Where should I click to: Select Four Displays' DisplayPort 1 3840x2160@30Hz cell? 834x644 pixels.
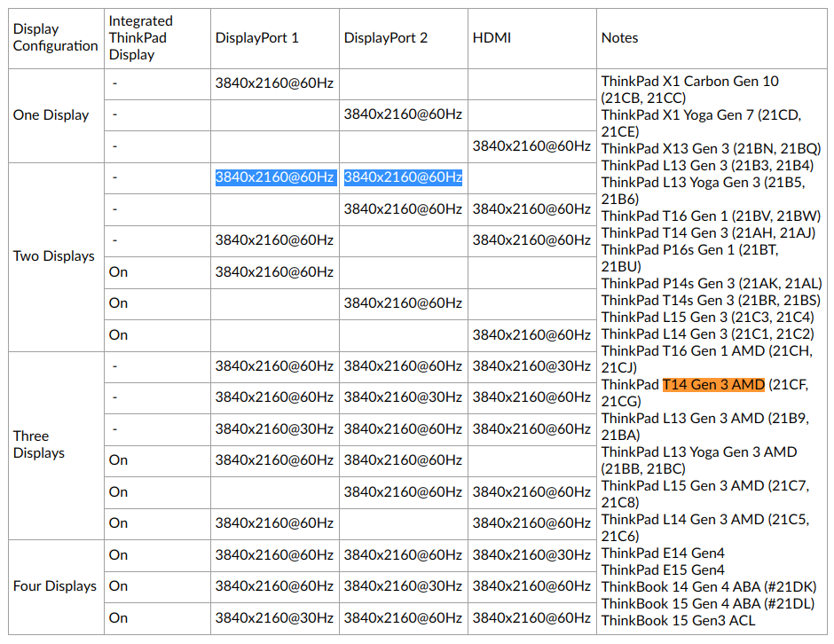pyautogui.click(x=274, y=618)
